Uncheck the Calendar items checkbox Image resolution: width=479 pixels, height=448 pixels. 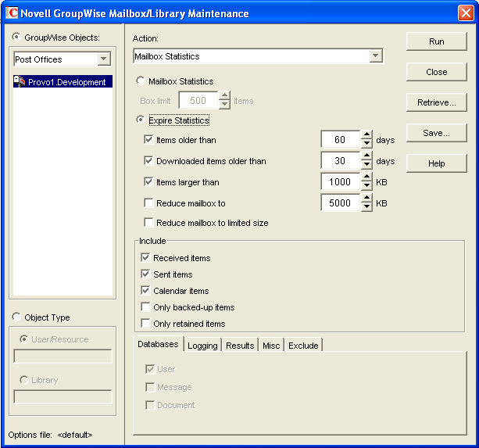[145, 291]
